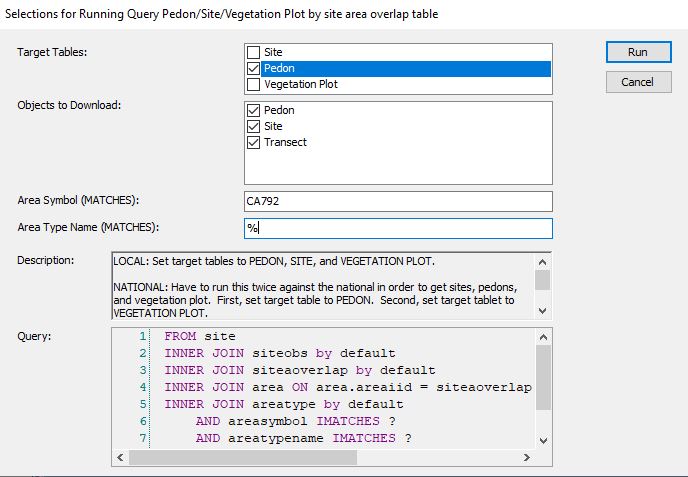Click the 'LOCAL: Set target tables' description text

click(x=274, y=262)
